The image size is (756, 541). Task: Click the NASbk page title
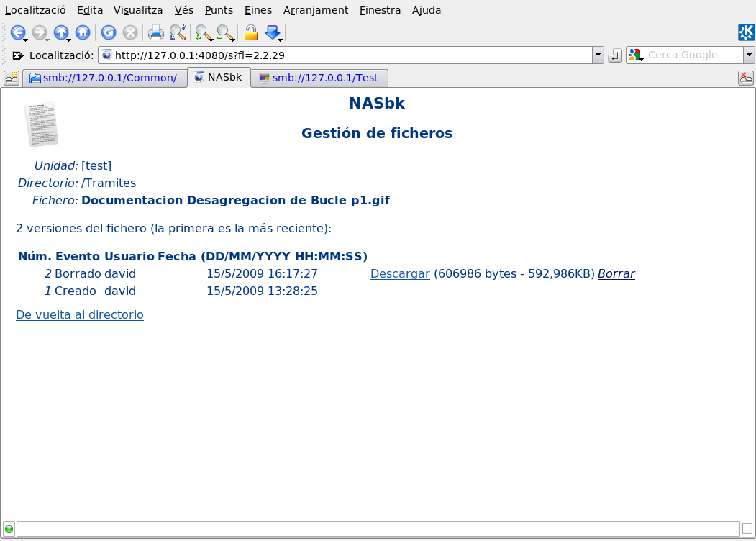click(x=377, y=103)
